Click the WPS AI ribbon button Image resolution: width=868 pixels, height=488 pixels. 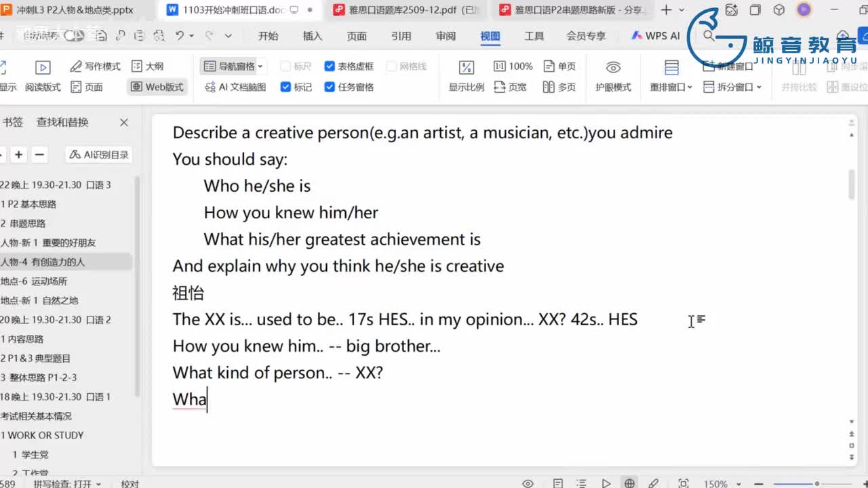tap(655, 36)
